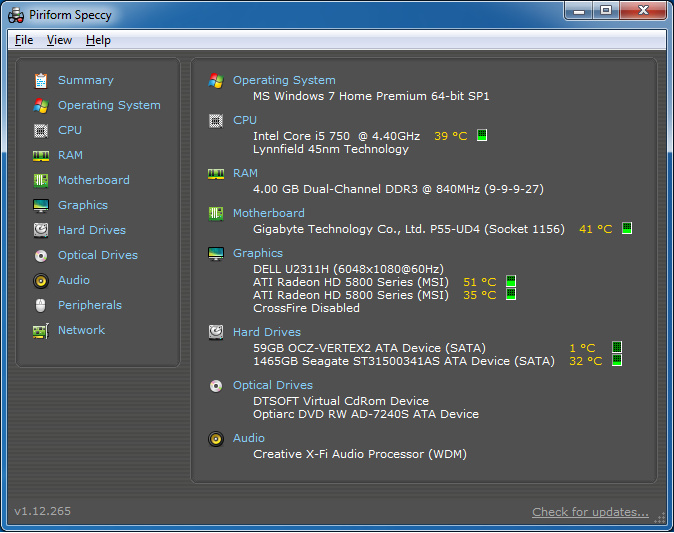674x533 pixels.
Task: Click 'Creative X-Fi Audio Processor (WDM)' text
Action: pos(360,454)
